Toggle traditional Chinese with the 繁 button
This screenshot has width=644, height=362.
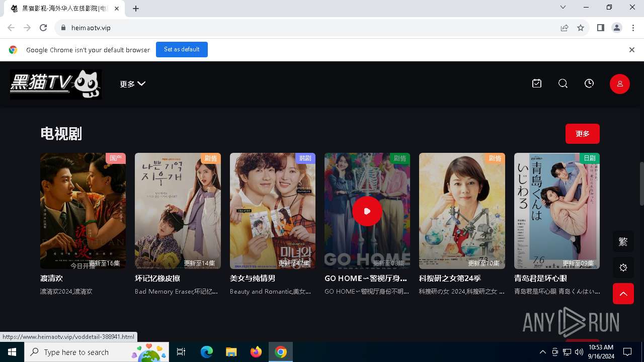(x=623, y=242)
